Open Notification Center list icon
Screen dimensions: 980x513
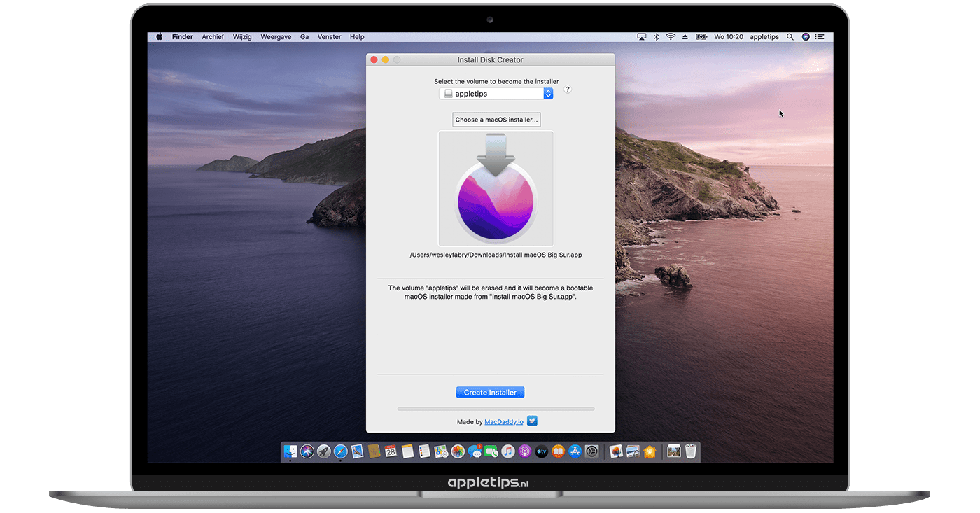pyautogui.click(x=820, y=37)
